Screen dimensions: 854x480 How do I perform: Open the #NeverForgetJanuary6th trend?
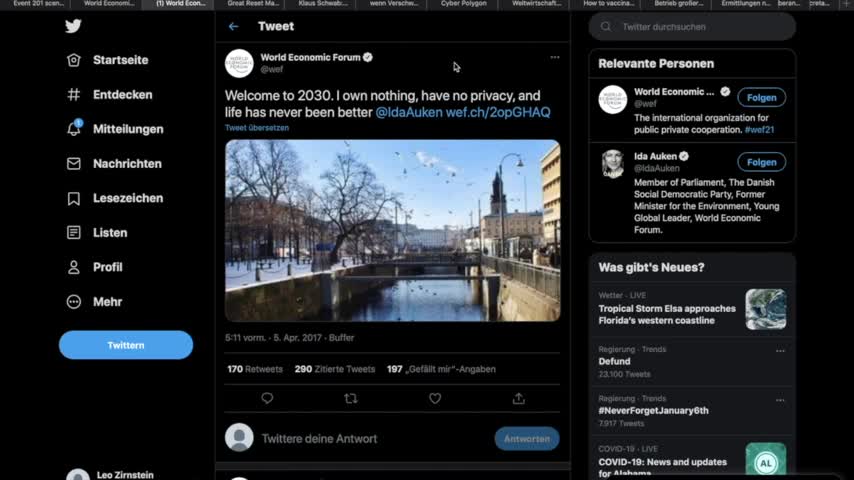(692, 411)
